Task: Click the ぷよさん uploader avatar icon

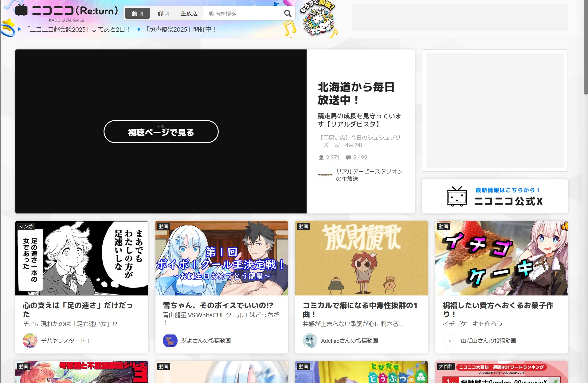Action: click(170, 341)
